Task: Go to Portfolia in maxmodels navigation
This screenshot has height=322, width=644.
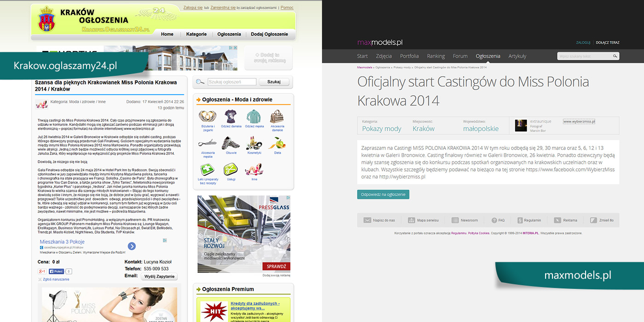Action: tap(409, 56)
